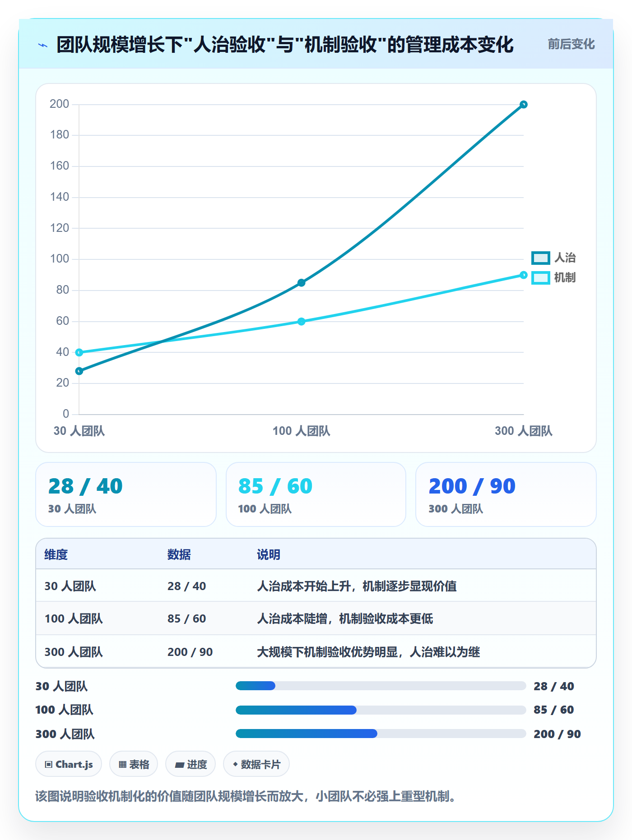Open the 85 / 60 data card
The image size is (632, 840).
tap(316, 494)
